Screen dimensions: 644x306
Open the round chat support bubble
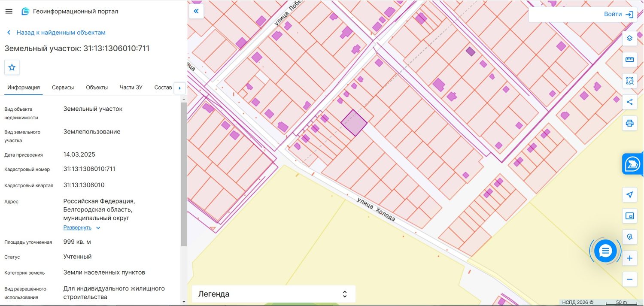pos(605,251)
